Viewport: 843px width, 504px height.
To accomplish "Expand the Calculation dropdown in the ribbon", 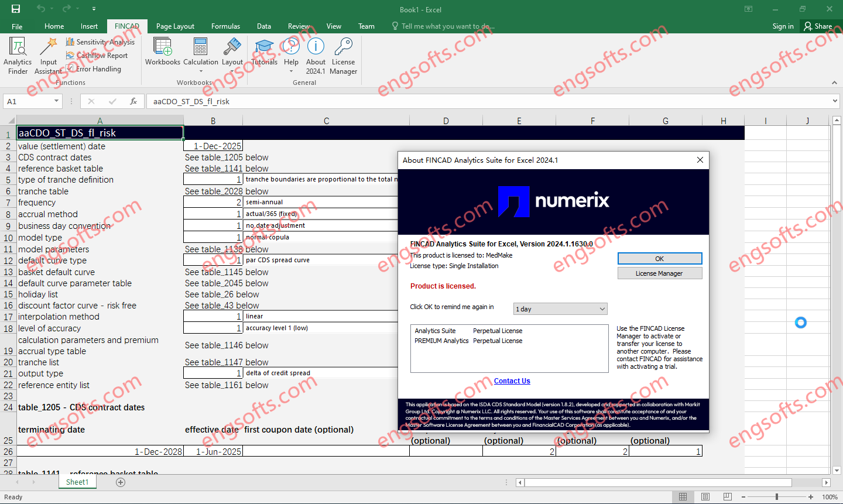I will 200,70.
